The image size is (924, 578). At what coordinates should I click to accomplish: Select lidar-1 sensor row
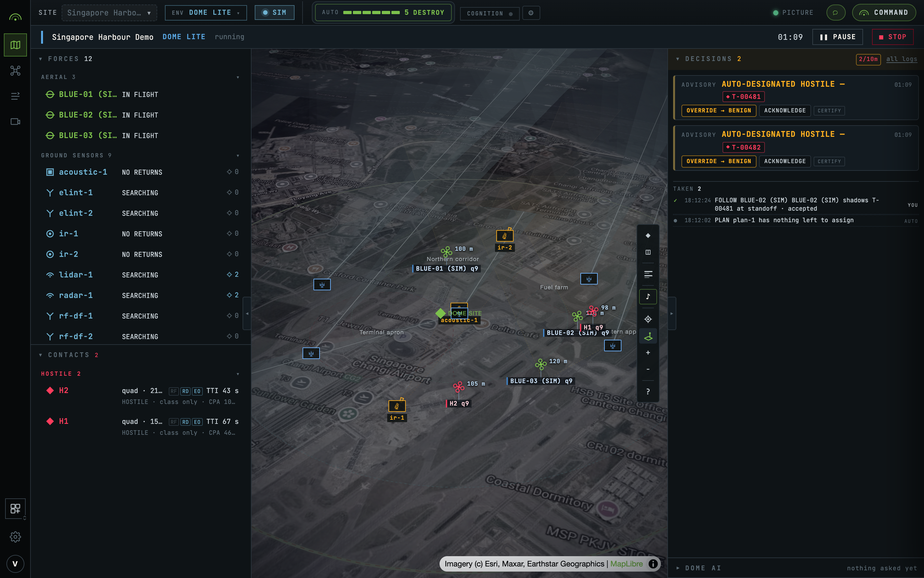pyautogui.click(x=141, y=275)
